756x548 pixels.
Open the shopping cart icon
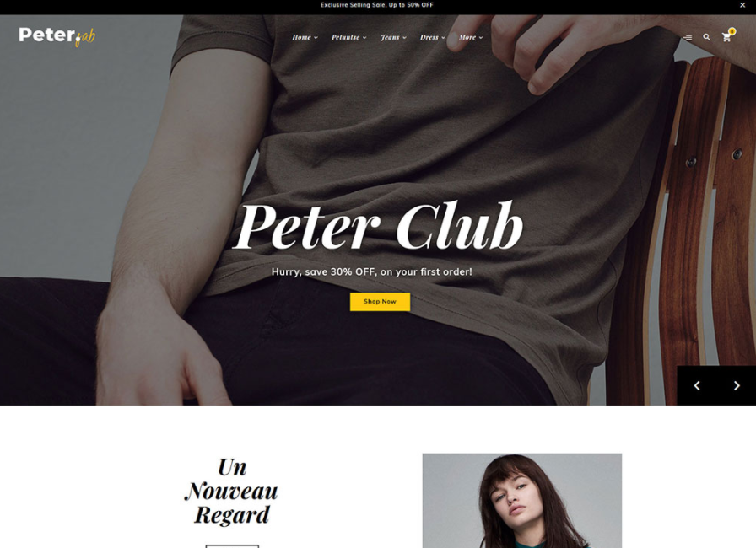click(726, 38)
